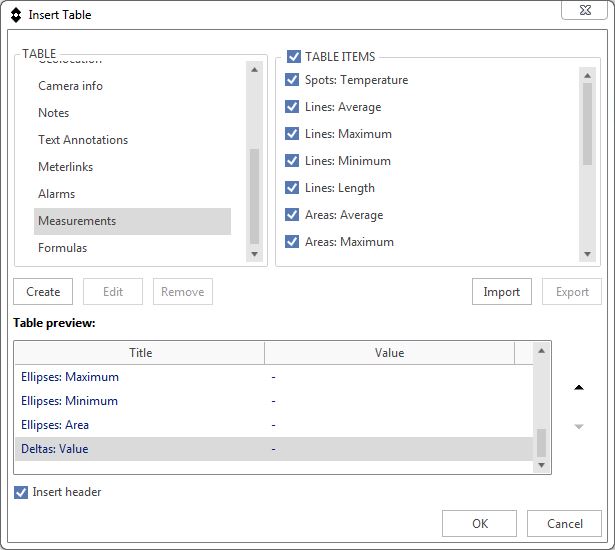Uncheck Areas: Maximum item
Image resolution: width=615 pixels, height=550 pixels.
pos(292,242)
